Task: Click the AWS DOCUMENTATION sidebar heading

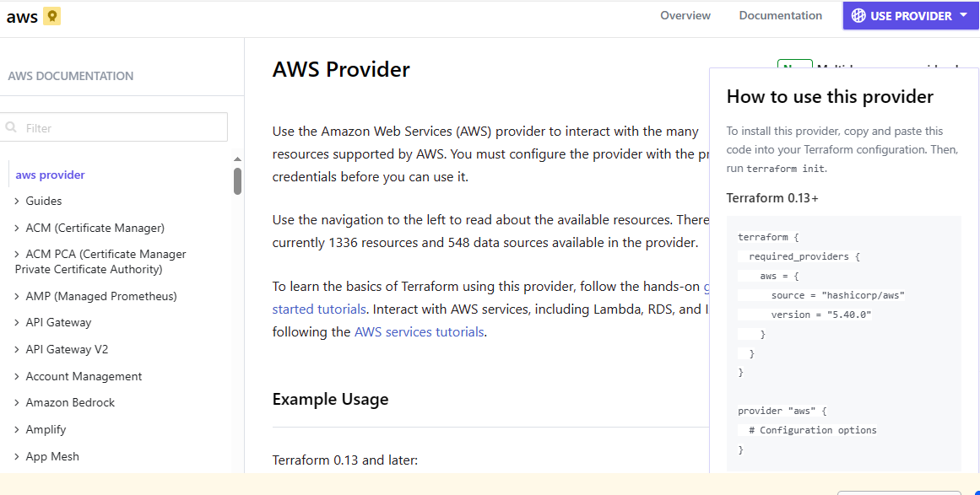Action: 71,76
